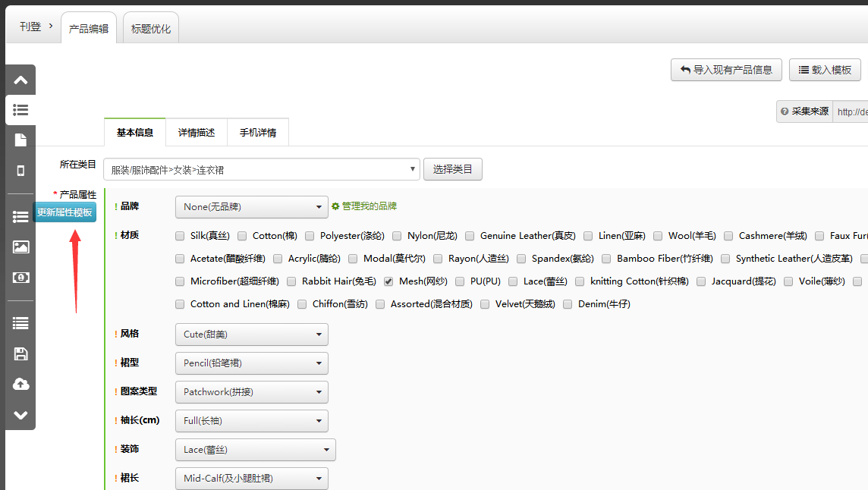The width and height of the screenshot is (868, 490).
Task: Open the 裙长 Mid-Calf dropdown
Action: point(252,479)
